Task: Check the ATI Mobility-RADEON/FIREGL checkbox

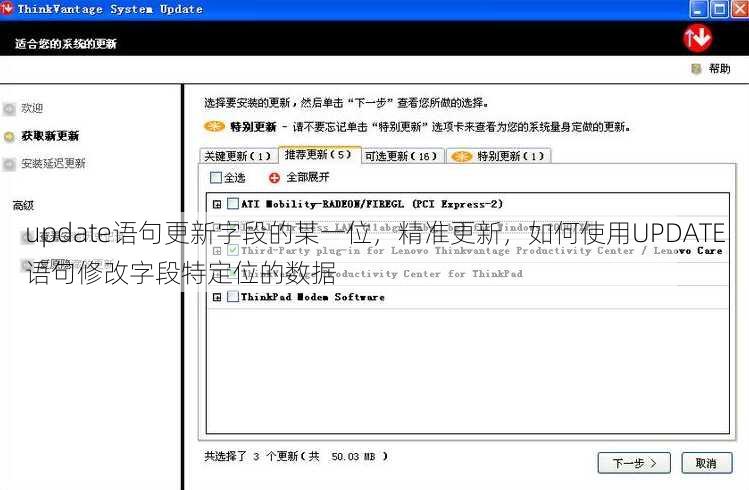Action: click(x=233, y=204)
